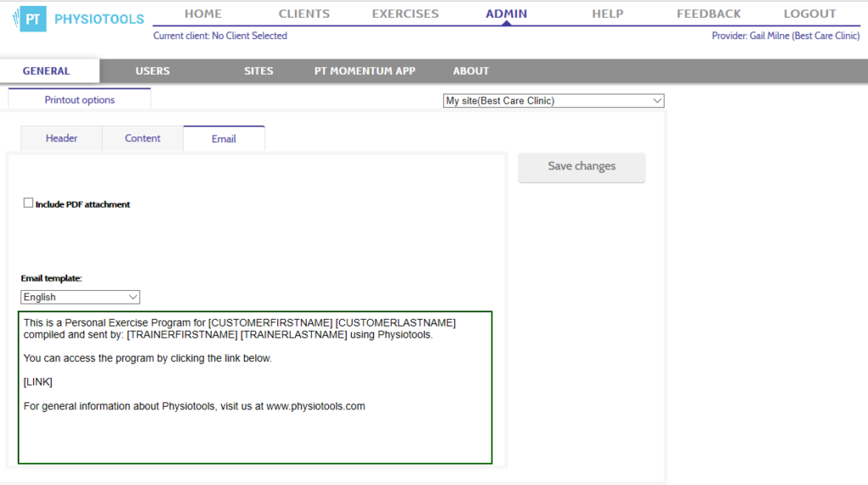
Task: Click the Save changes button
Action: pyautogui.click(x=581, y=167)
